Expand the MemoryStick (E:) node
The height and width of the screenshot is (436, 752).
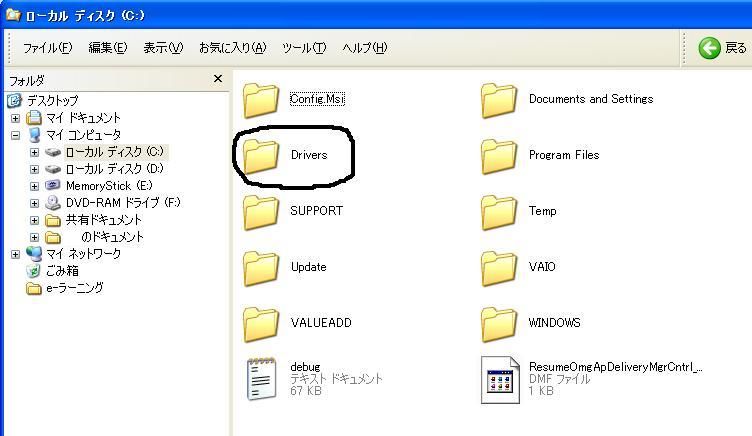pos(34,186)
